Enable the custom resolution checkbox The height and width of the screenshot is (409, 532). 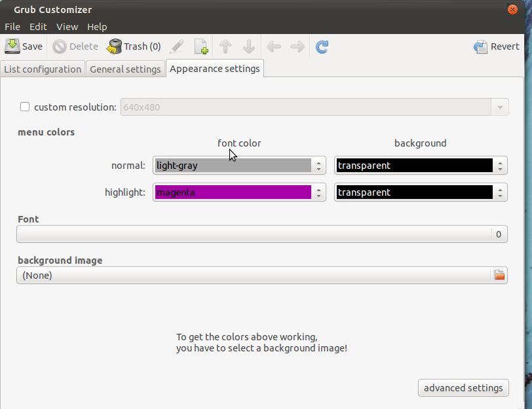pyautogui.click(x=25, y=107)
